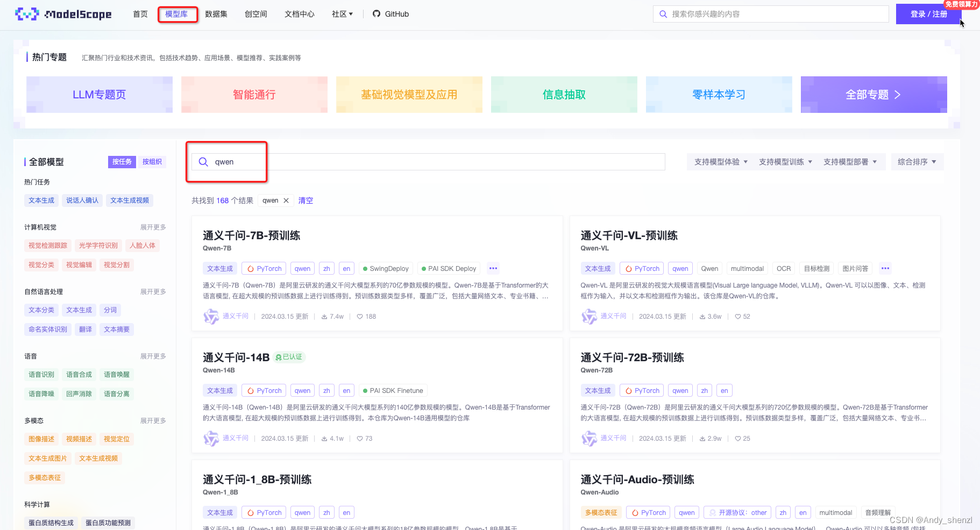Open the 支持模型部署 filter dropdown
980x530 pixels.
click(x=851, y=162)
